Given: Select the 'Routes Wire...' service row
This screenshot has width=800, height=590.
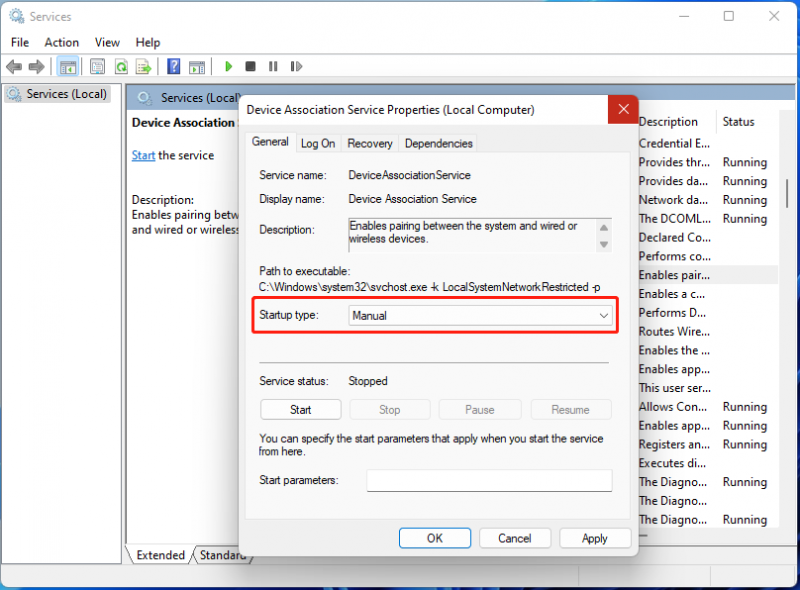Looking at the screenshot, I should click(708, 332).
